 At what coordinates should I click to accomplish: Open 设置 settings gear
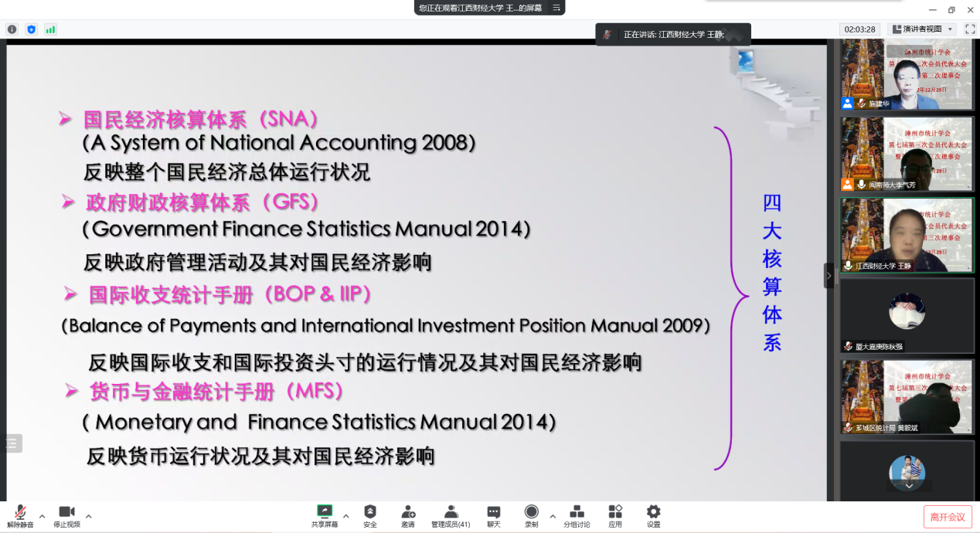tap(654, 515)
